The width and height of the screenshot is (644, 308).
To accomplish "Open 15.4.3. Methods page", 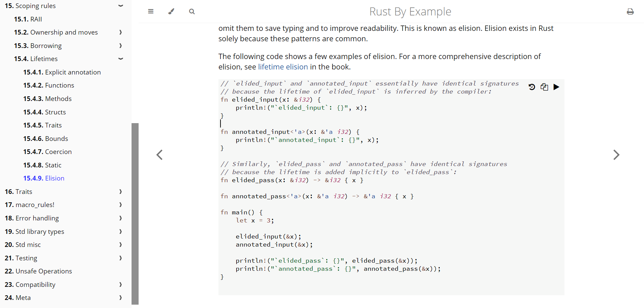I will click(47, 99).
